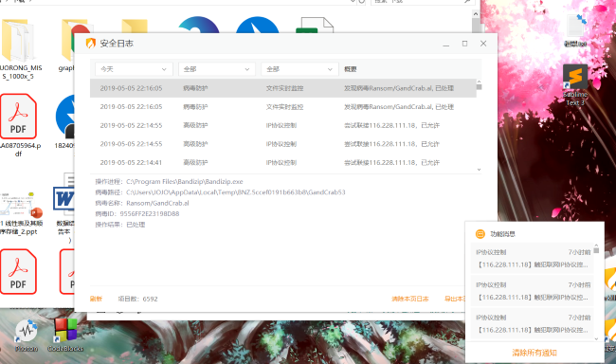Screen dimensions: 616x364
Task: Select the A08705964.pdf file in Explorer
Action: click(18, 125)
